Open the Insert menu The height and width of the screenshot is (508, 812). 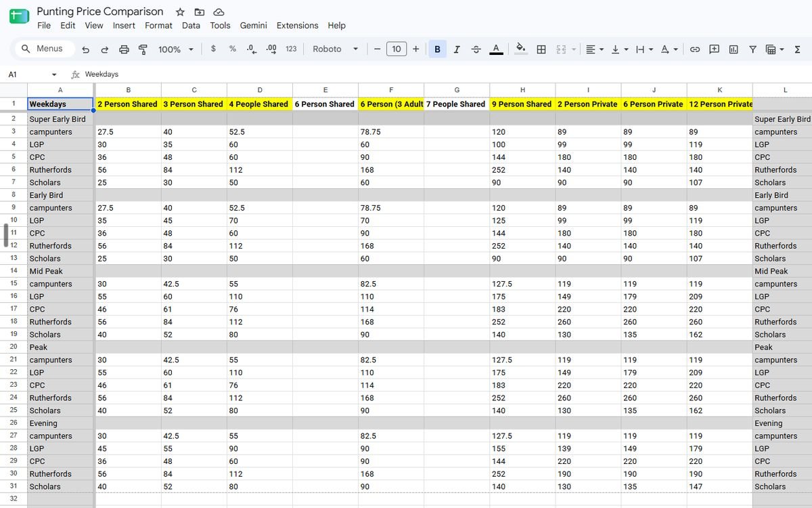[124, 26]
